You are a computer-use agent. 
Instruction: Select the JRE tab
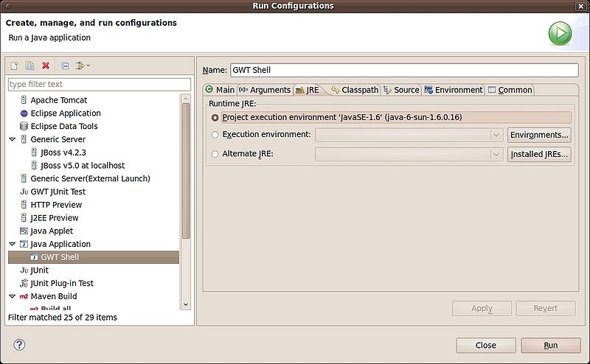pos(308,90)
